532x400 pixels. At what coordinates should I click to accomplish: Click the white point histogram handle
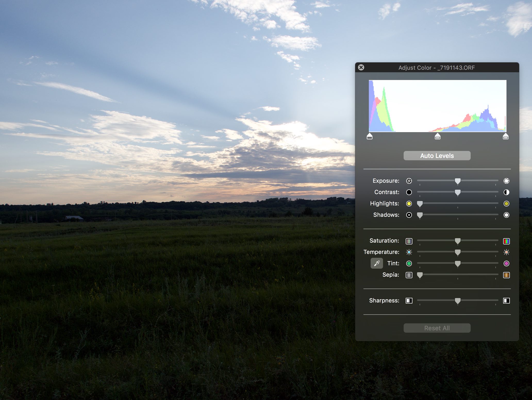pos(505,136)
